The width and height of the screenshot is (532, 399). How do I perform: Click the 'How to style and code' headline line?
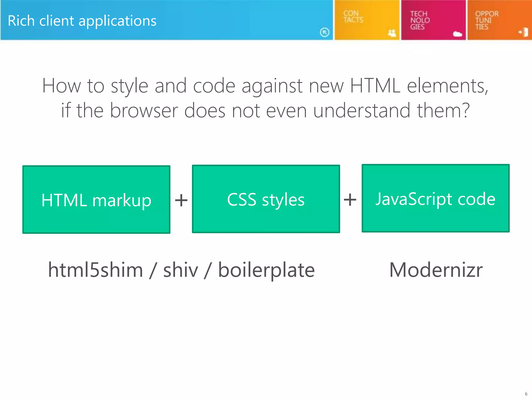(x=265, y=86)
